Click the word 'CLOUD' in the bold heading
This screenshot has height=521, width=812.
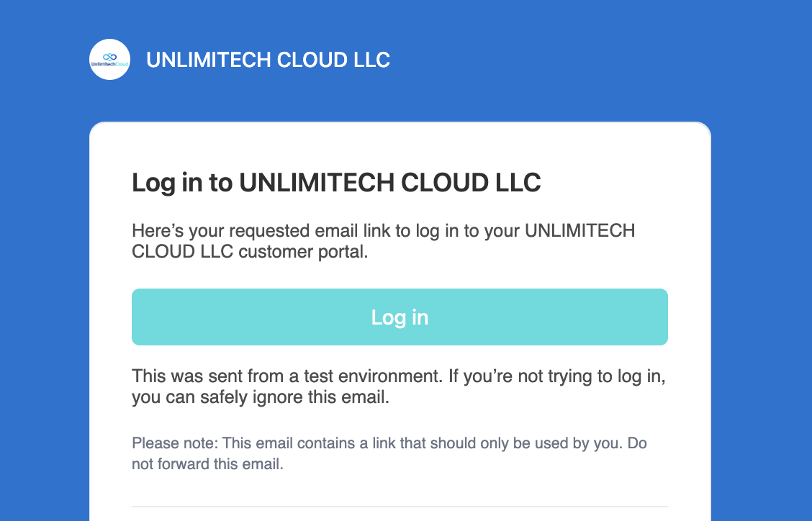click(x=445, y=182)
